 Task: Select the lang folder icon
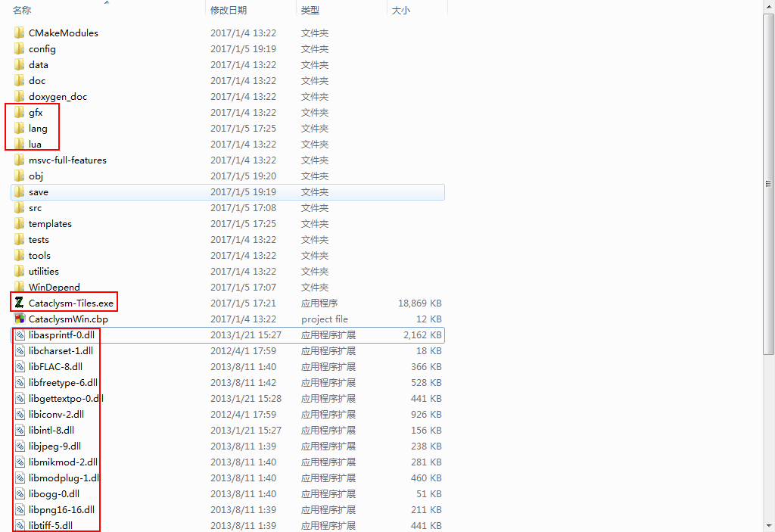pyautogui.click(x=19, y=128)
